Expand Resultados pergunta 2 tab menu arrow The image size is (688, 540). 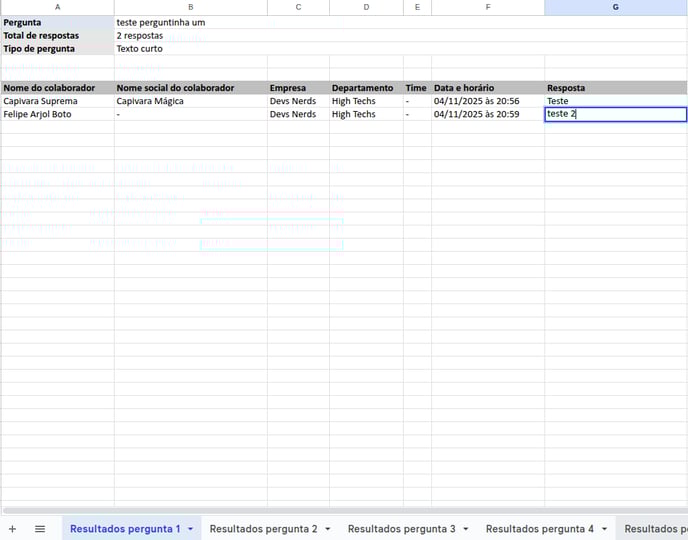328,528
